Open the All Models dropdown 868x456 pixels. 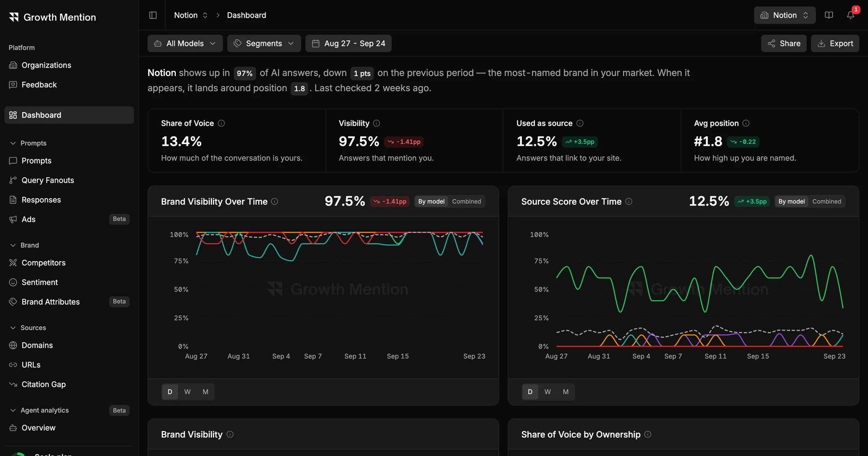(x=185, y=43)
